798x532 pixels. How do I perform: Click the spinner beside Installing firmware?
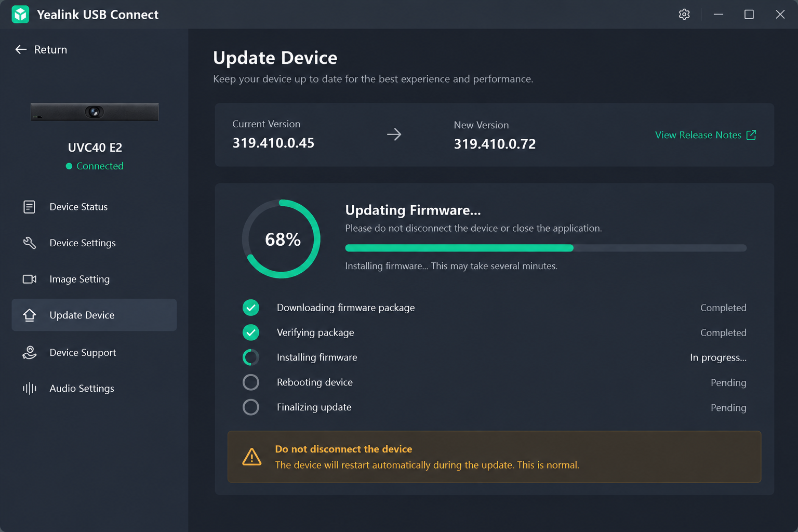pos(251,357)
